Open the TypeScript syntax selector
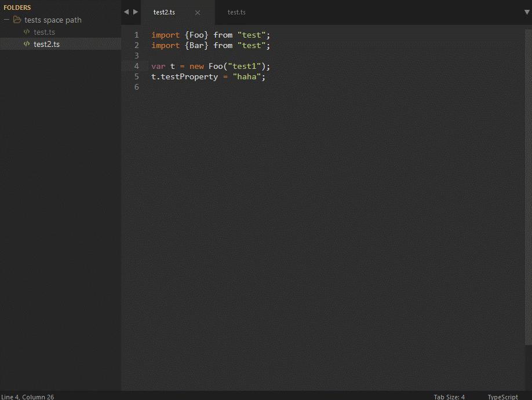532x400 pixels. tap(503, 397)
